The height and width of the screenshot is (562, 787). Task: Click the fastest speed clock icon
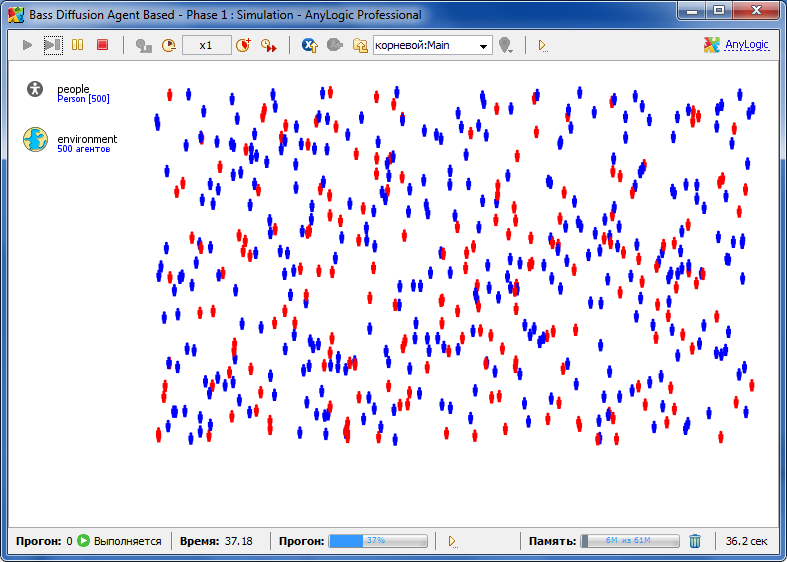[x=269, y=46]
